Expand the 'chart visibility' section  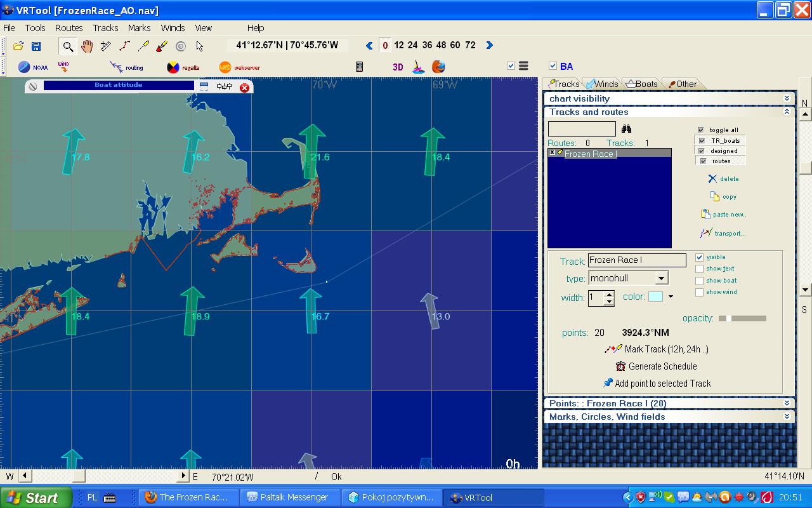click(x=787, y=98)
